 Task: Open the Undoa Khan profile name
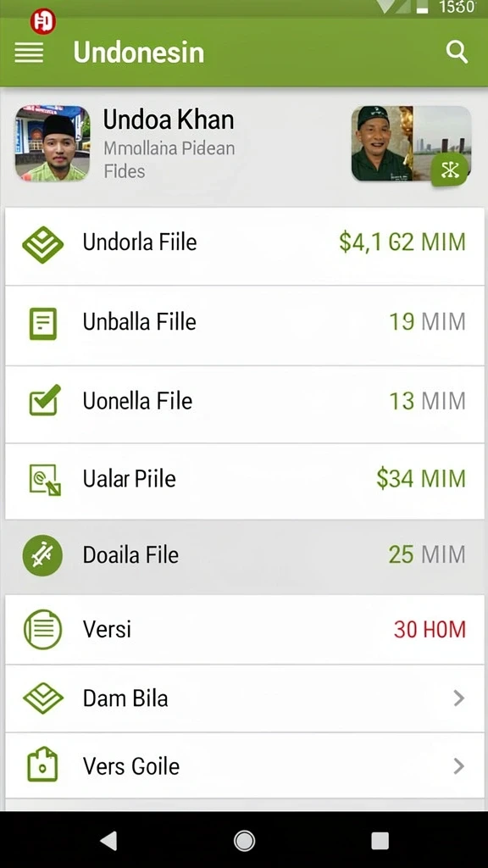click(169, 120)
